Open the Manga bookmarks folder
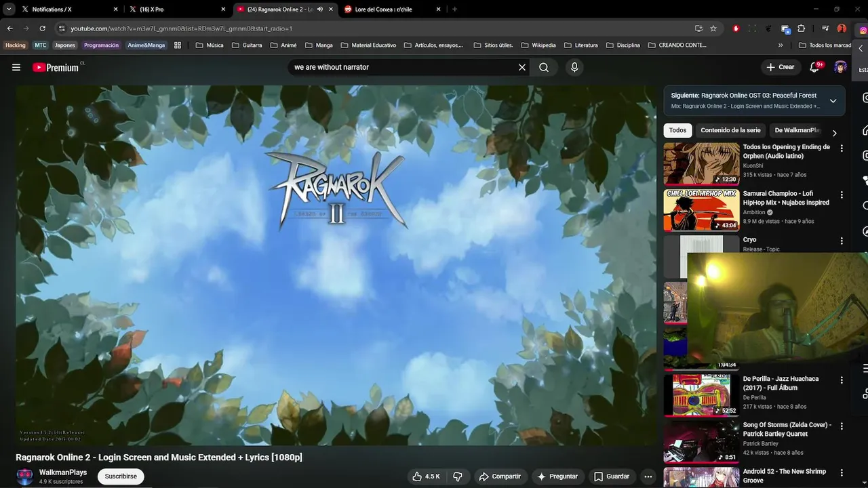Screen dimensions: 868x488 [319, 45]
